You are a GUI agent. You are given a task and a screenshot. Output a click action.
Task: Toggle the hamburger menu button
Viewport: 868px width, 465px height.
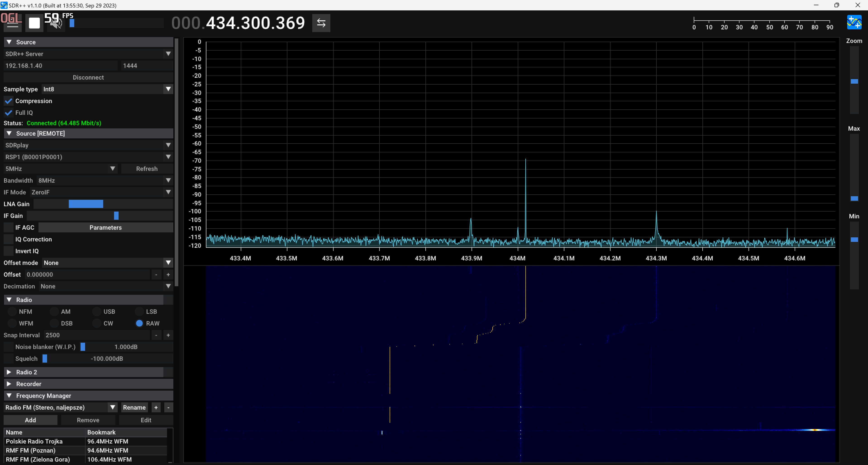click(12, 23)
